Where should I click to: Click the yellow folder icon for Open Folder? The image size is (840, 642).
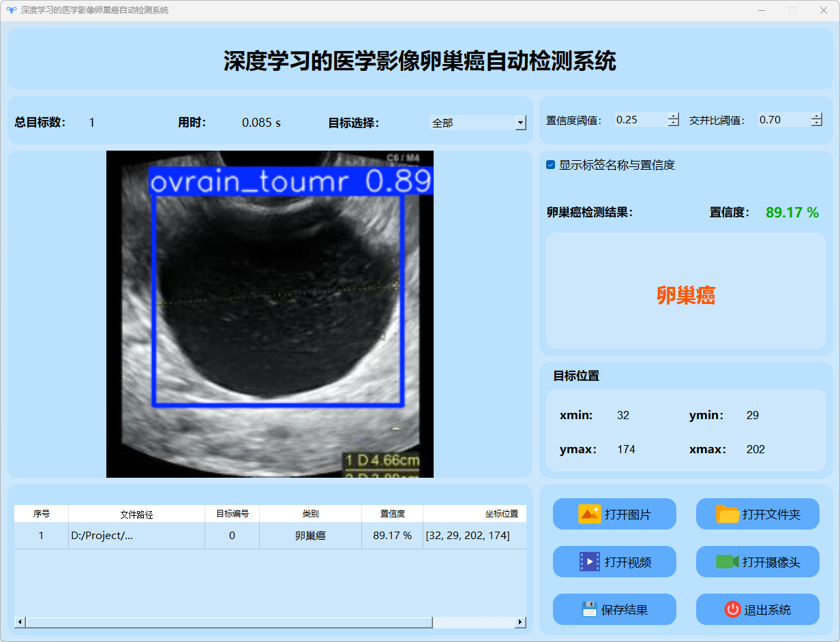pyautogui.click(x=727, y=514)
